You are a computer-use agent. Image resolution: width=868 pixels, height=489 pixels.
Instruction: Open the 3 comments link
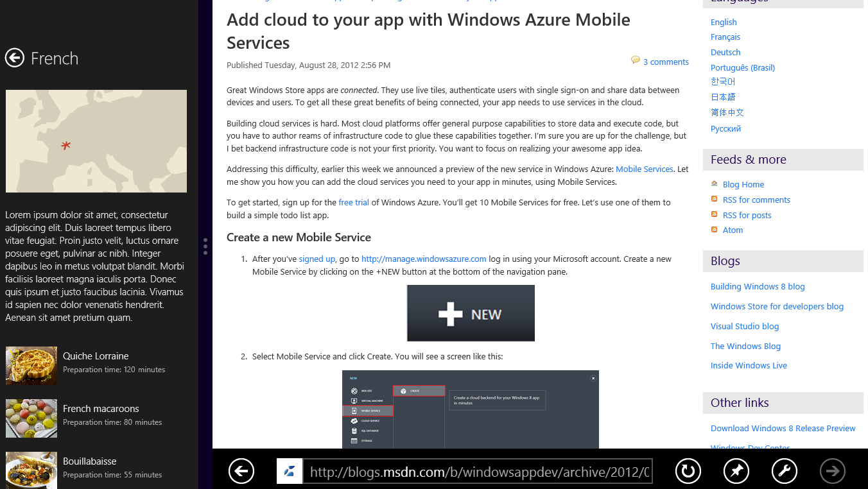point(666,62)
